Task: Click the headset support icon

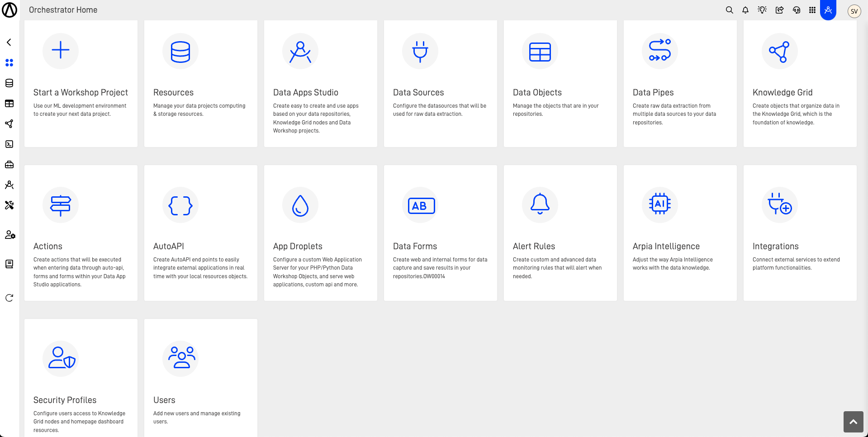Action: click(797, 10)
